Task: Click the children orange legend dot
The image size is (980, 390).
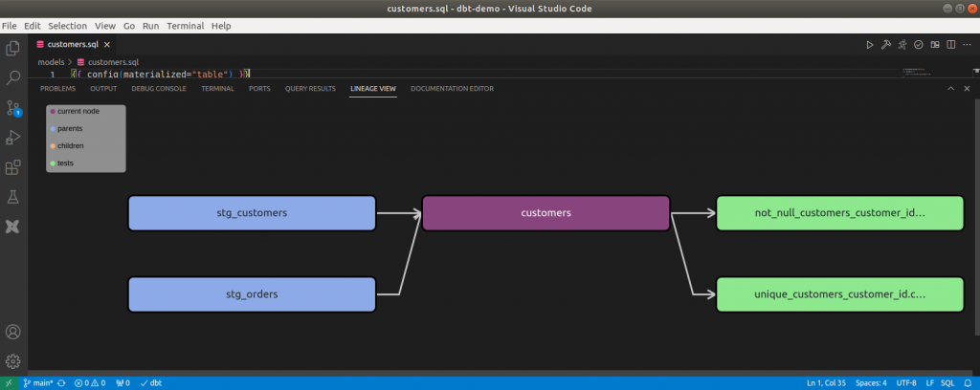Action: pyautogui.click(x=53, y=146)
